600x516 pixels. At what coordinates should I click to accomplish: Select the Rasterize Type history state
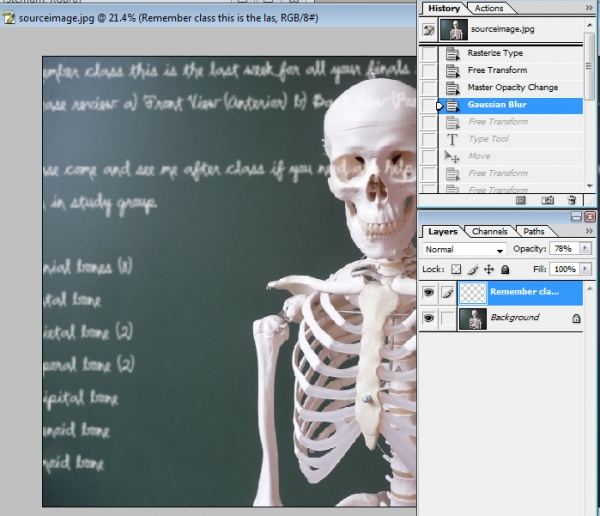coord(511,53)
